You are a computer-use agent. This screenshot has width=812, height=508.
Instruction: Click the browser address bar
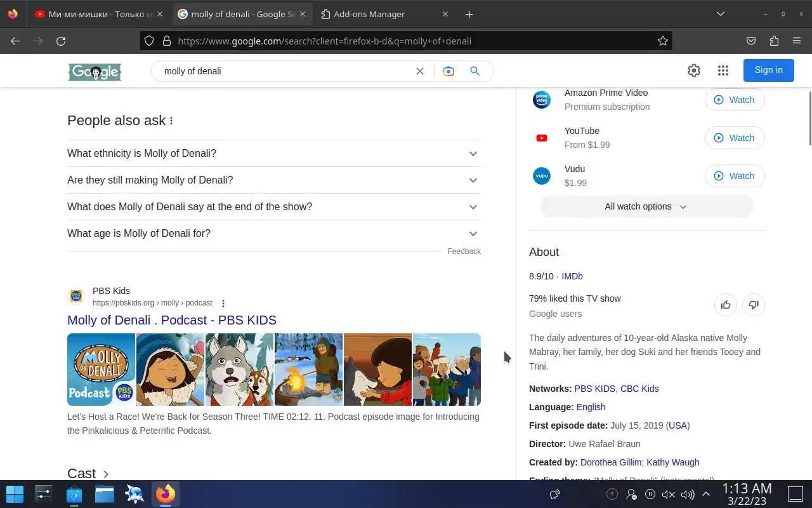click(x=406, y=41)
